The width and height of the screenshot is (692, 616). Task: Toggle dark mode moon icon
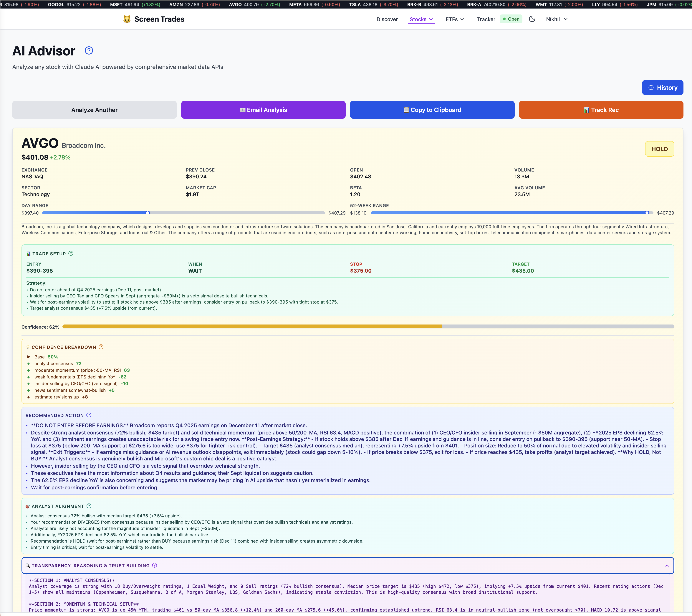[532, 19]
